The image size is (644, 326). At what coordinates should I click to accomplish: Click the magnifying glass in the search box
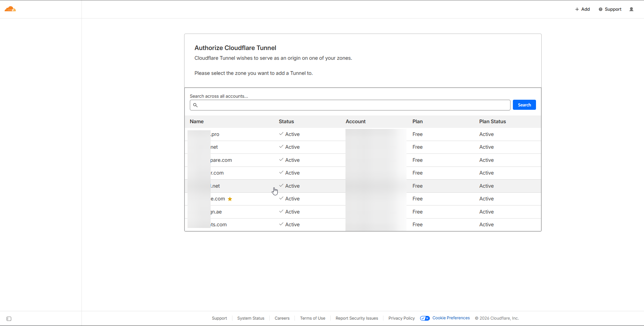pos(196,105)
